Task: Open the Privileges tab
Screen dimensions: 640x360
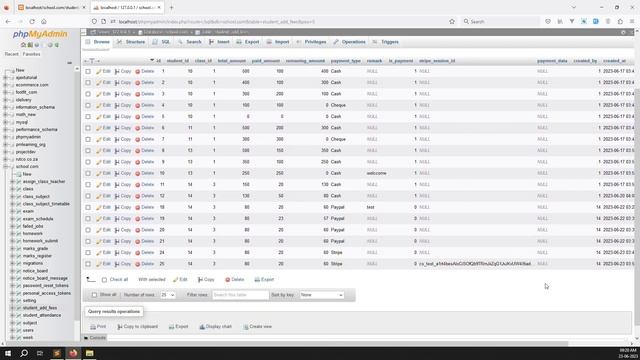Action: pyautogui.click(x=311, y=42)
